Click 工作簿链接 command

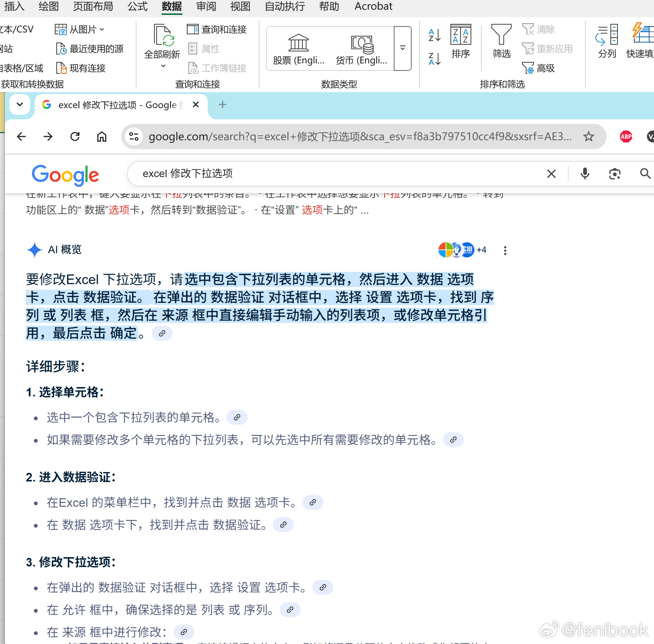click(217, 68)
